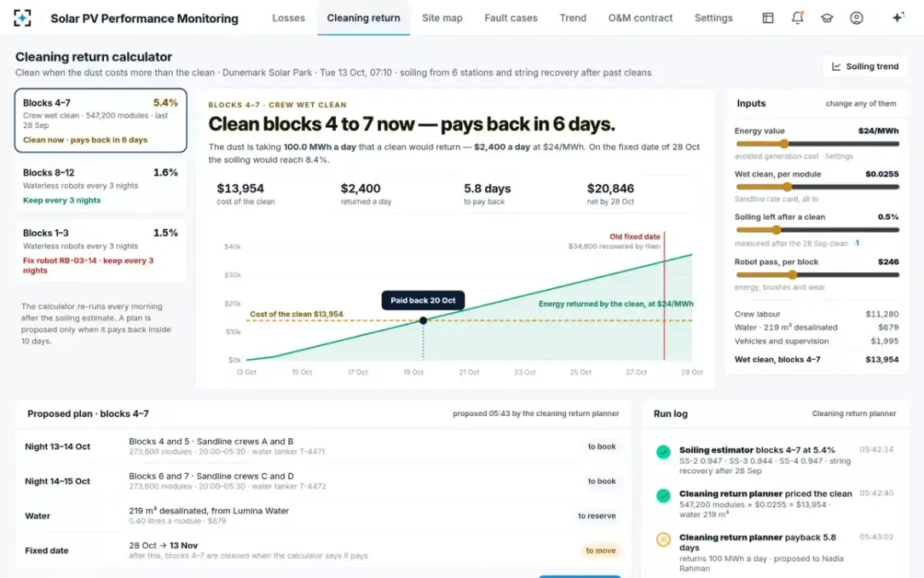The height and width of the screenshot is (578, 924).
Task: Click the 'to reserve' tag on Water row
Action: (597, 516)
